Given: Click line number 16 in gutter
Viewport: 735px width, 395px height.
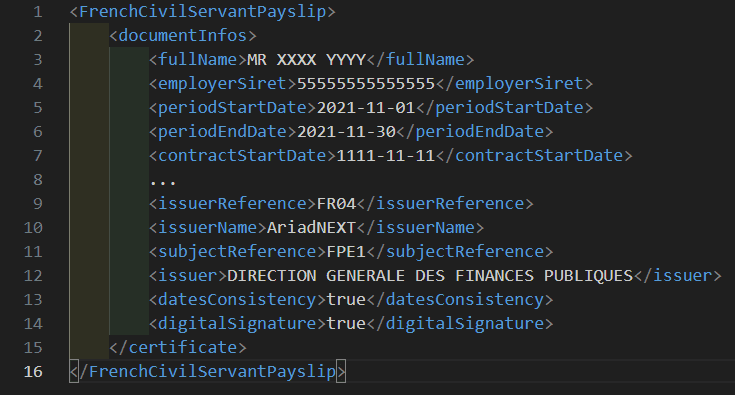Looking at the screenshot, I should tap(33, 372).
